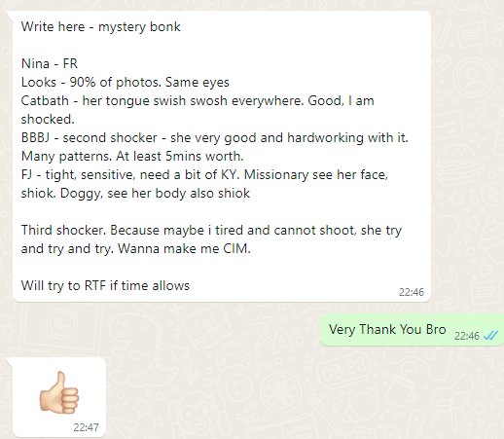
Task: Click the blue double-check read receipt
Action: [x=490, y=336]
